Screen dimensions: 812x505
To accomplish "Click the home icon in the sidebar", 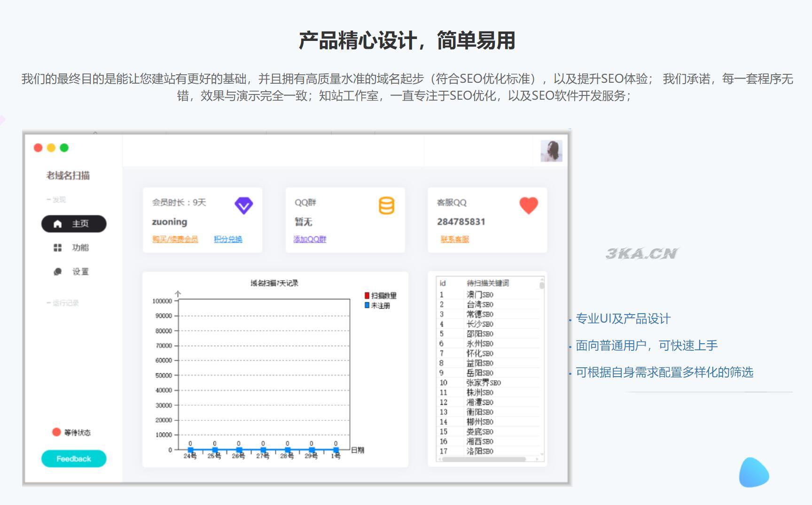I will point(57,224).
